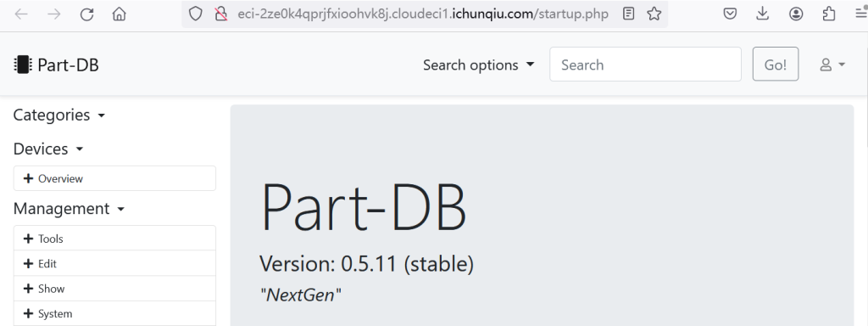
Task: Click the plus icon beside System
Action: click(x=28, y=313)
